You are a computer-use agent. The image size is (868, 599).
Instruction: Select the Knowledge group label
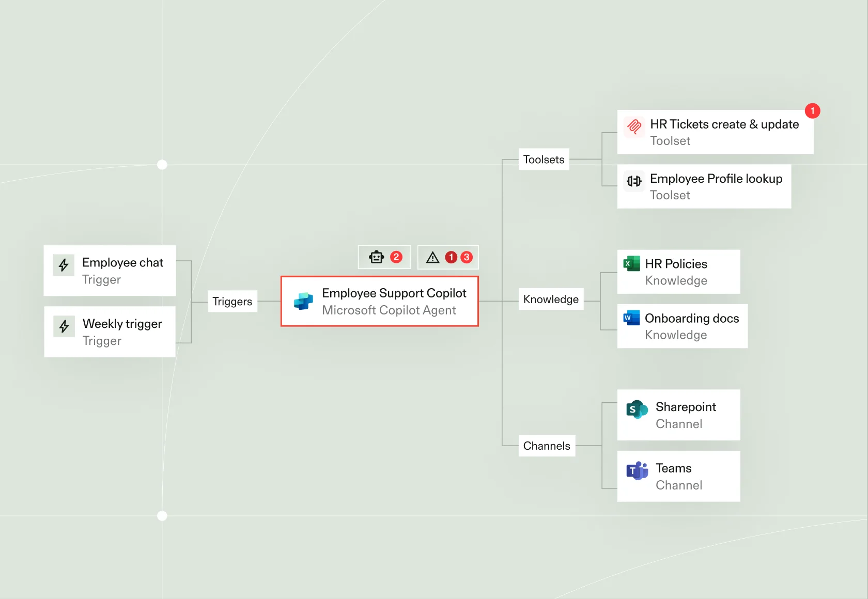point(551,299)
